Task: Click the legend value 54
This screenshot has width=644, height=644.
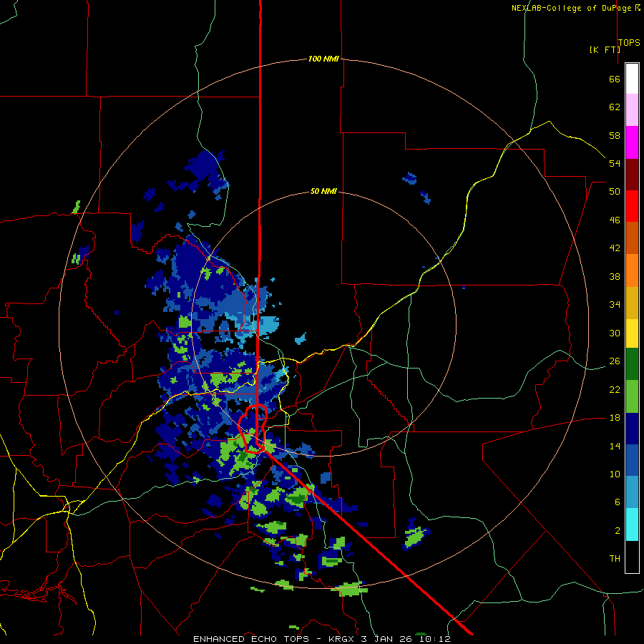Action: click(615, 163)
